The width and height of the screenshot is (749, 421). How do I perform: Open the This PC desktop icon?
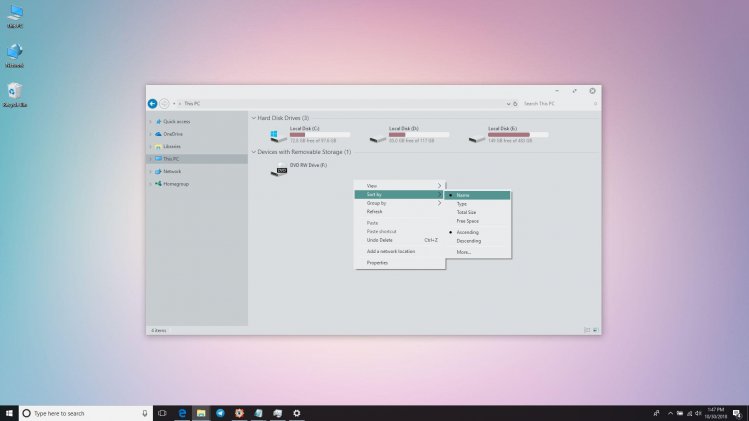coord(15,16)
